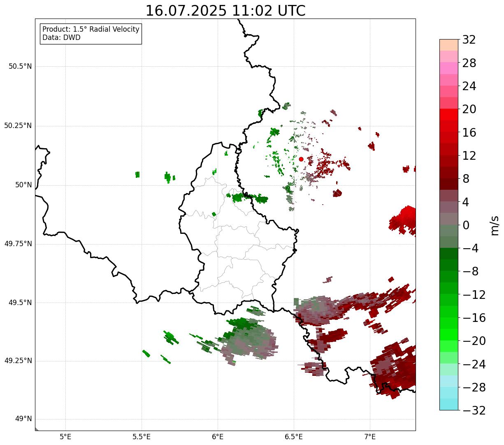Viewport: 504px width, 445px height.
Task: Click the colorbar value 28
Action: (x=469, y=63)
